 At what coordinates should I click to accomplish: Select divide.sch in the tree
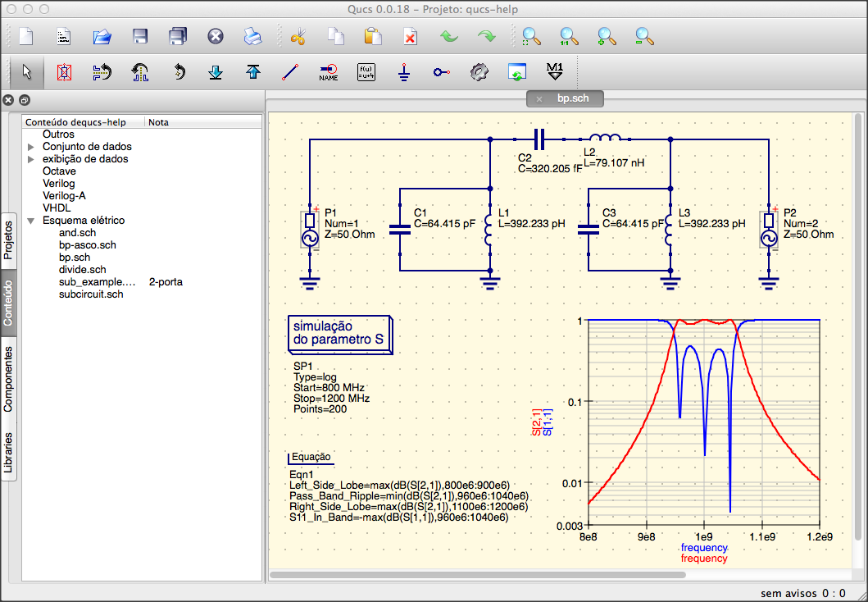83,270
